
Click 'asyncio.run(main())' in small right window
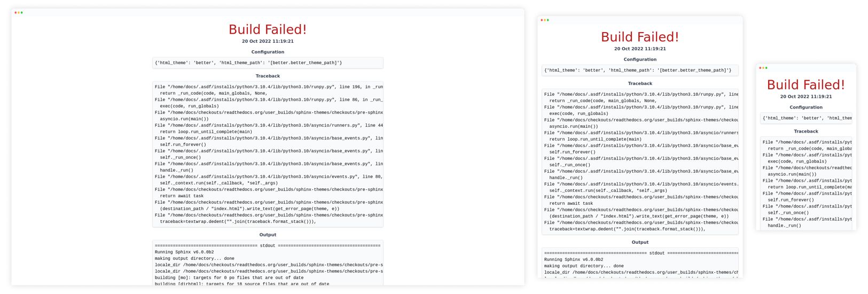[792, 174]
